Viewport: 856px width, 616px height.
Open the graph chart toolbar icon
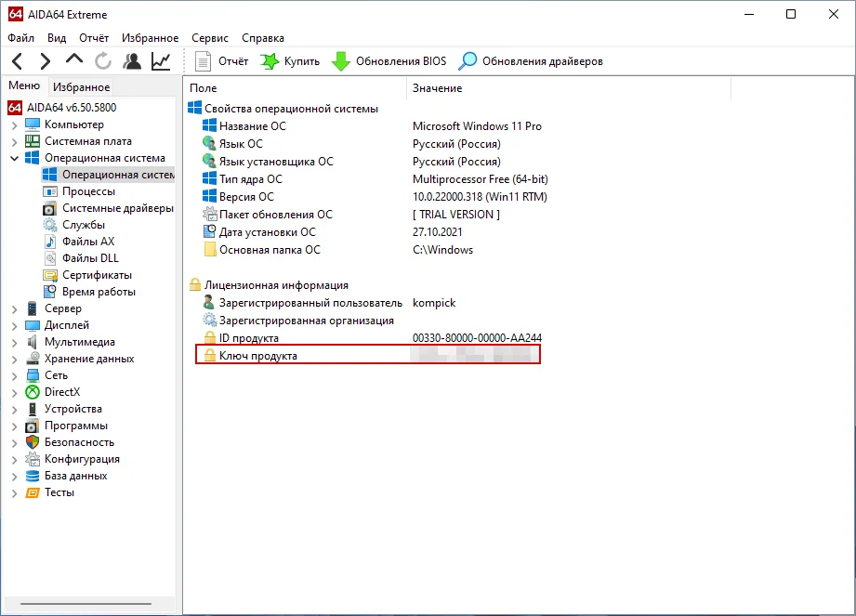click(x=161, y=61)
